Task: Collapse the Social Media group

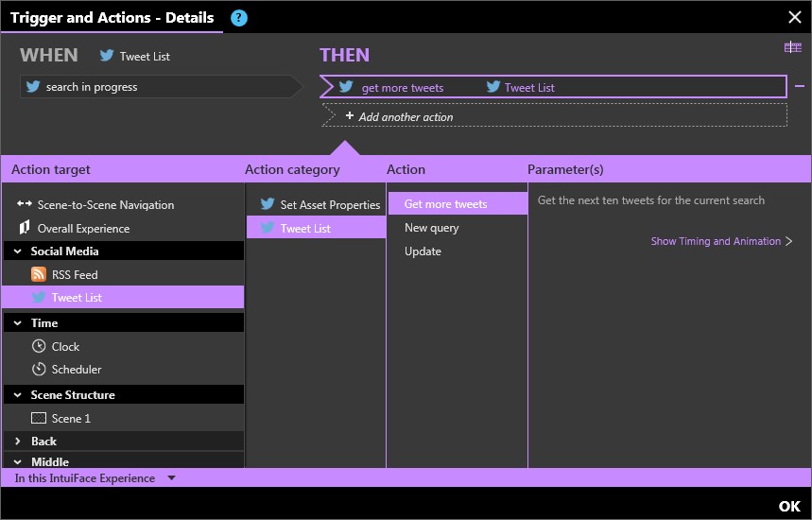Action: pyautogui.click(x=18, y=251)
